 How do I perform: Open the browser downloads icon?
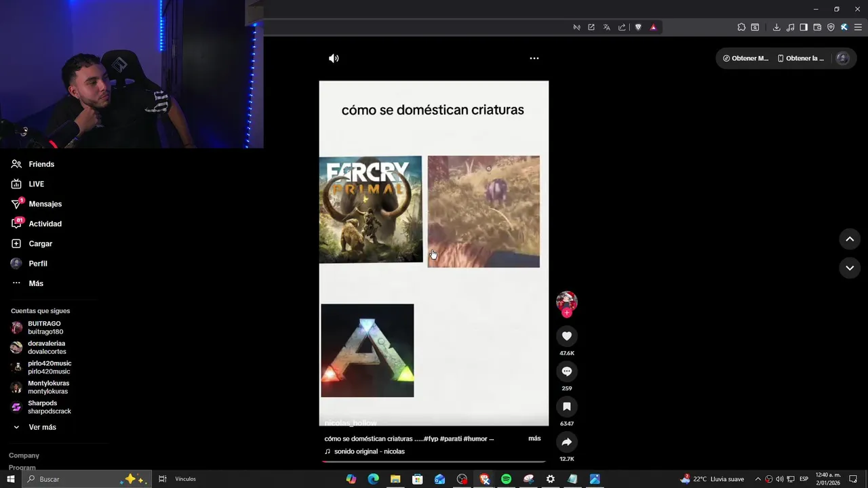776,27
